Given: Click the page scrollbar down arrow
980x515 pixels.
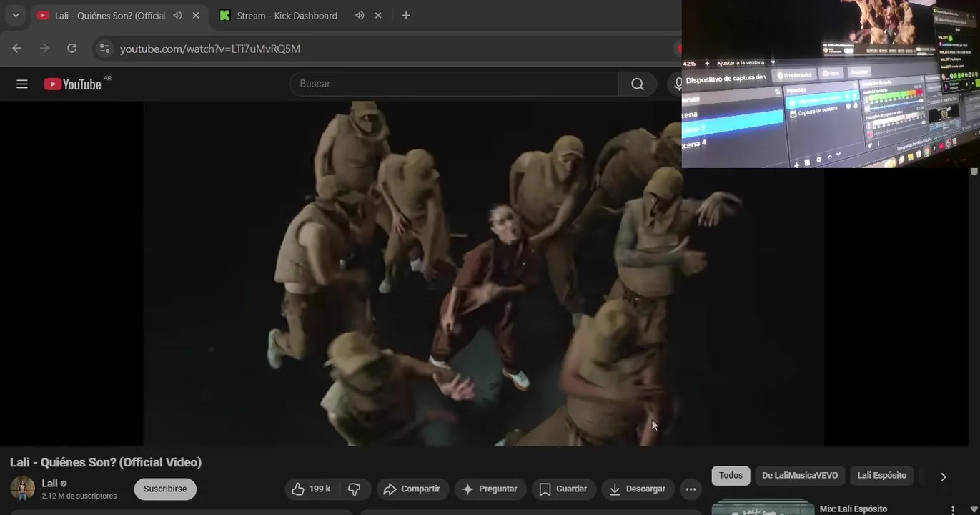Looking at the screenshot, I should pos(974,510).
